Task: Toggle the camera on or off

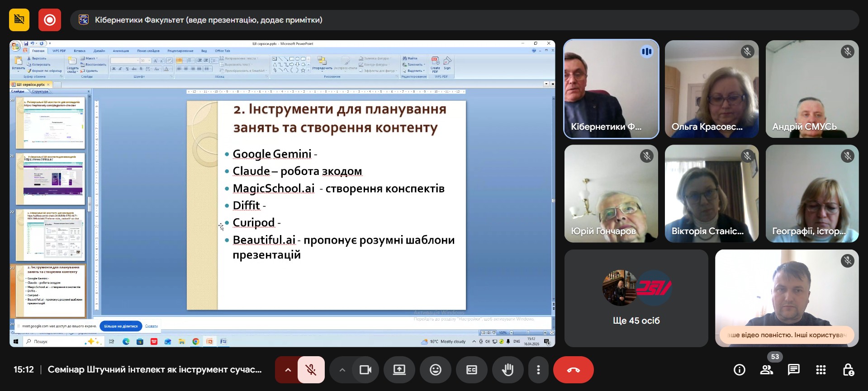Action: 365,370
